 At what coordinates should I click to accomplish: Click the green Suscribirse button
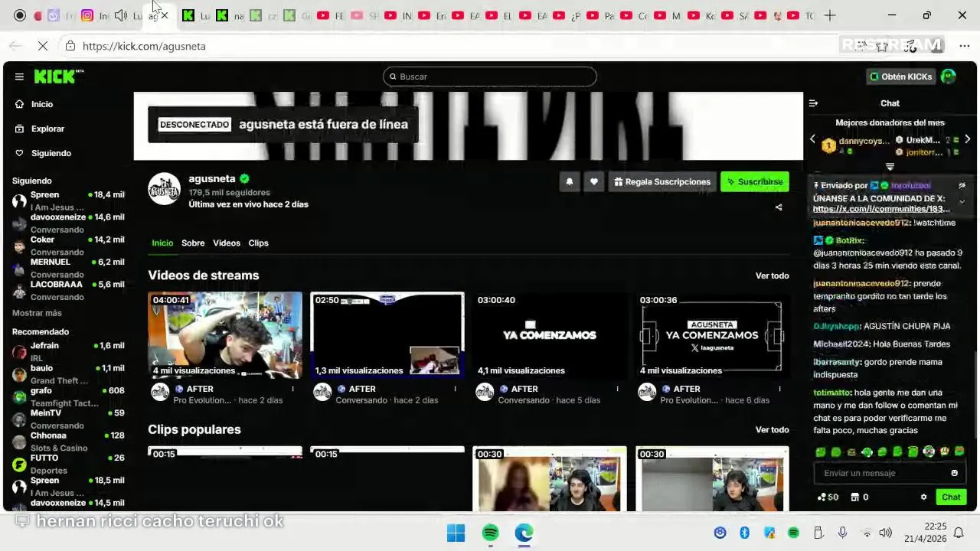[754, 182]
